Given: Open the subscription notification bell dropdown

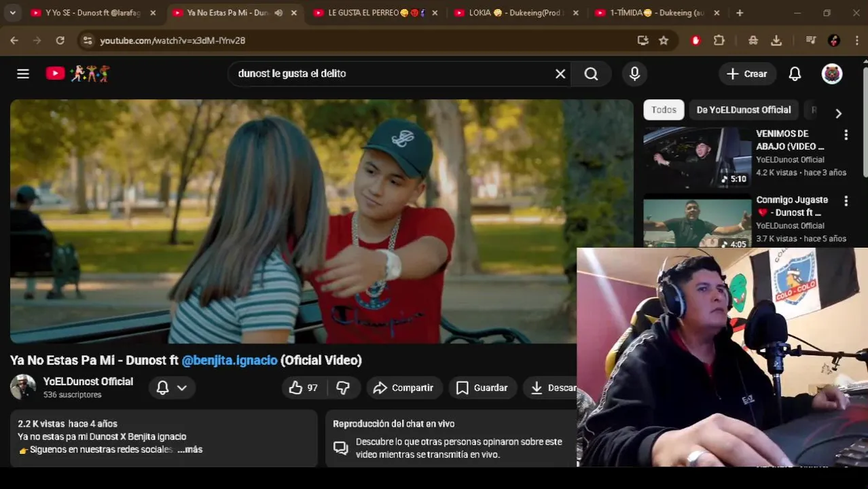Looking at the screenshot, I should (x=172, y=388).
